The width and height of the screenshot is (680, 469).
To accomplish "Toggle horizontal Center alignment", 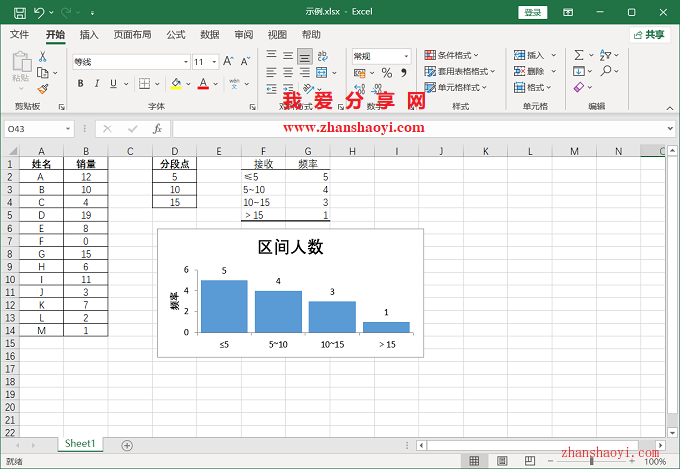I will (288, 72).
